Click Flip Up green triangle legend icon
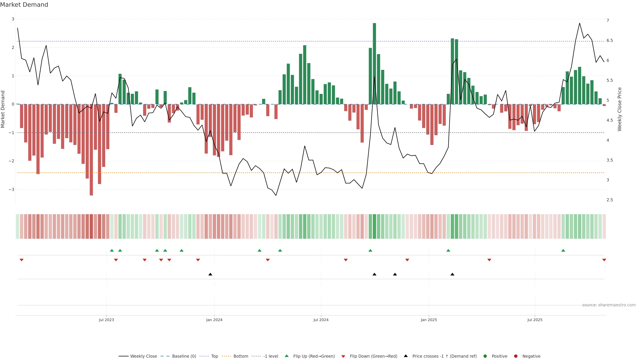 click(x=287, y=356)
